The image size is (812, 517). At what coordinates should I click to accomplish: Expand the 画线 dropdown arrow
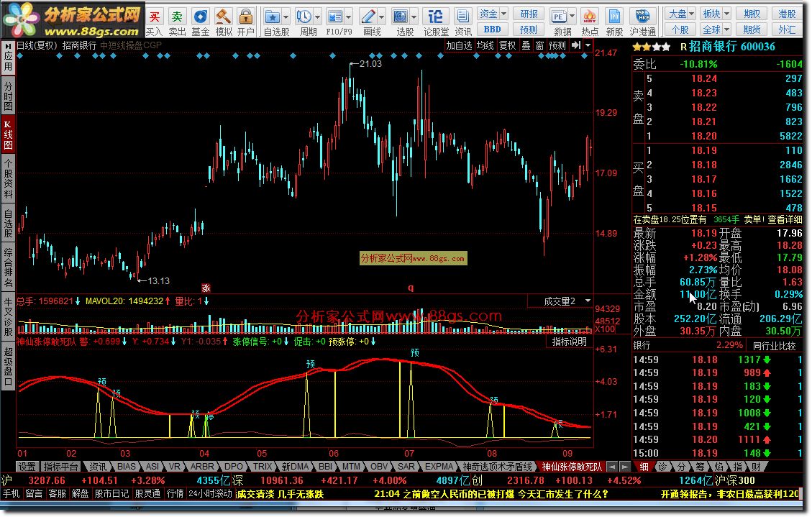pos(381,17)
